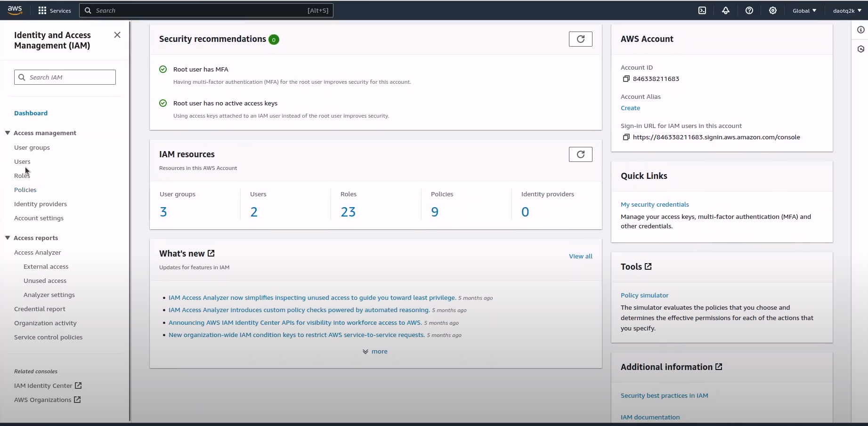This screenshot has width=868, height=426.
Task: Open news about custom policy checks
Action: [299, 310]
